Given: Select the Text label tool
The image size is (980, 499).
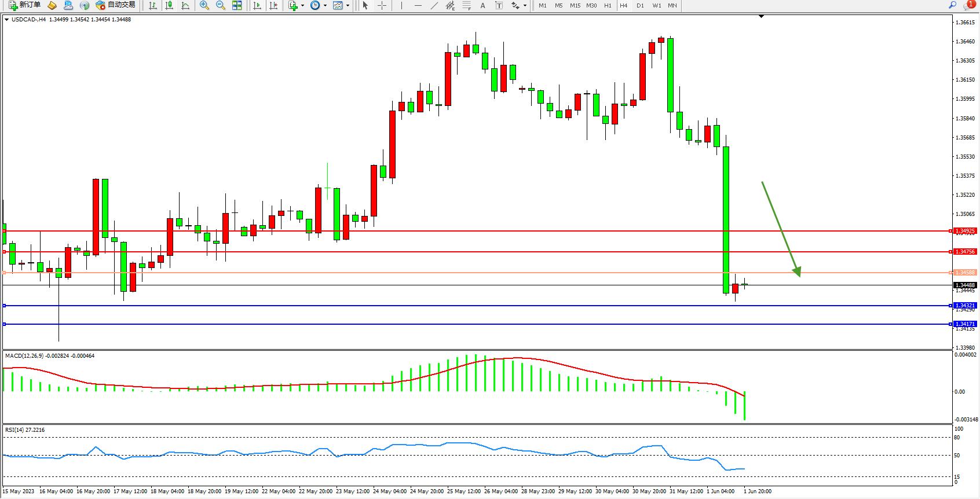Looking at the screenshot, I should pos(482,5).
